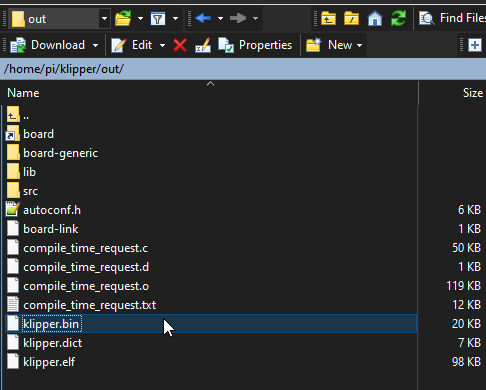Viewport: 486px width, 390px height.
Task: Click the Root directory folder icon
Action: point(351,18)
